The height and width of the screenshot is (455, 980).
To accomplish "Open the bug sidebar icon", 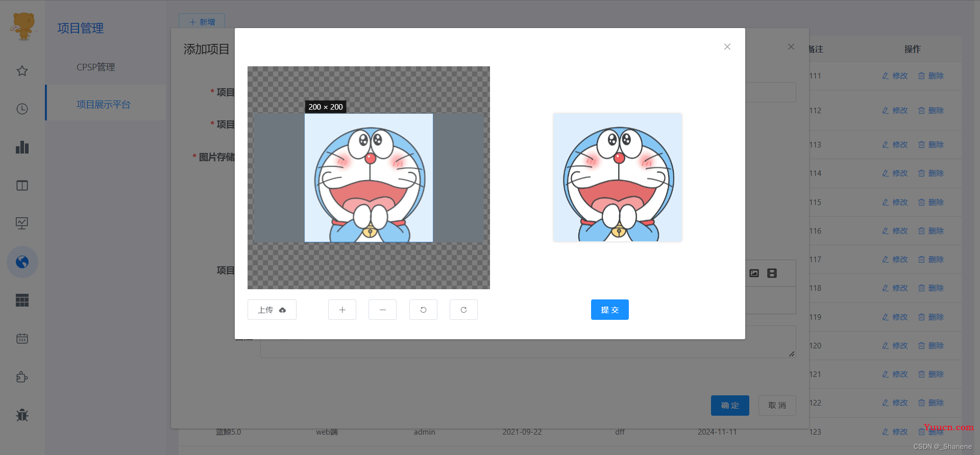I will tap(22, 415).
